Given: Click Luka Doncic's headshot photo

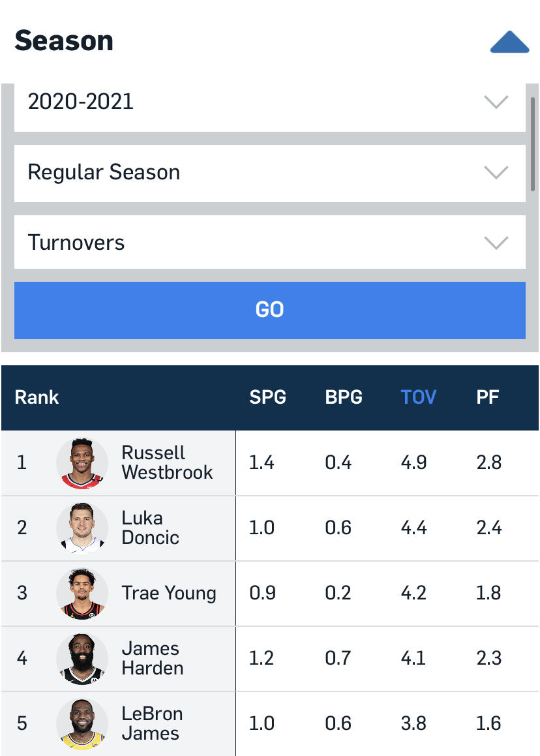Looking at the screenshot, I should click(x=82, y=528).
